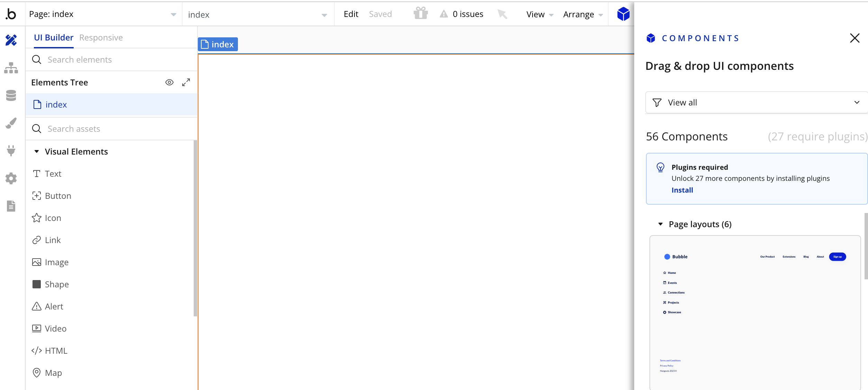Toggle Elements Tree eye visibility icon
Viewport: 868px width, 390px height.
(x=169, y=82)
